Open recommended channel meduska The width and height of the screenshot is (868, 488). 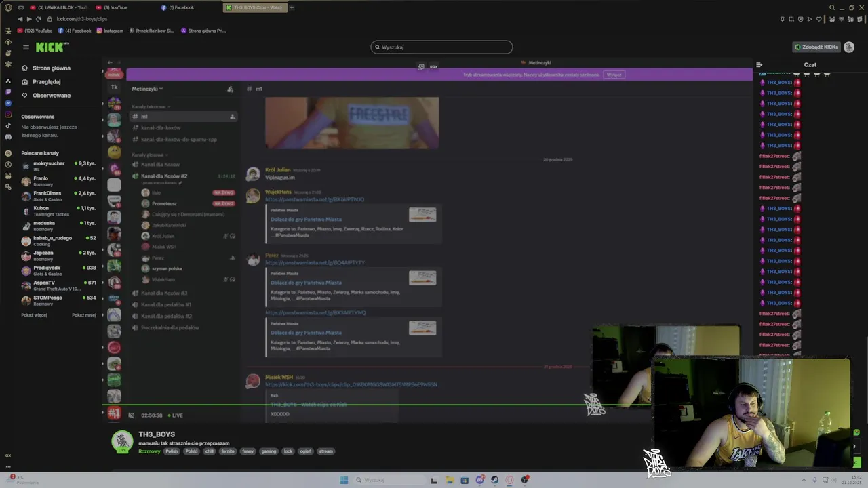(x=59, y=224)
